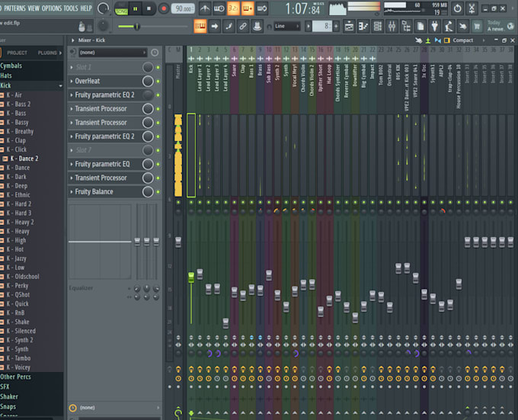Open the playlist window icon
Viewport: 518px width, 420px height.
(x=349, y=27)
